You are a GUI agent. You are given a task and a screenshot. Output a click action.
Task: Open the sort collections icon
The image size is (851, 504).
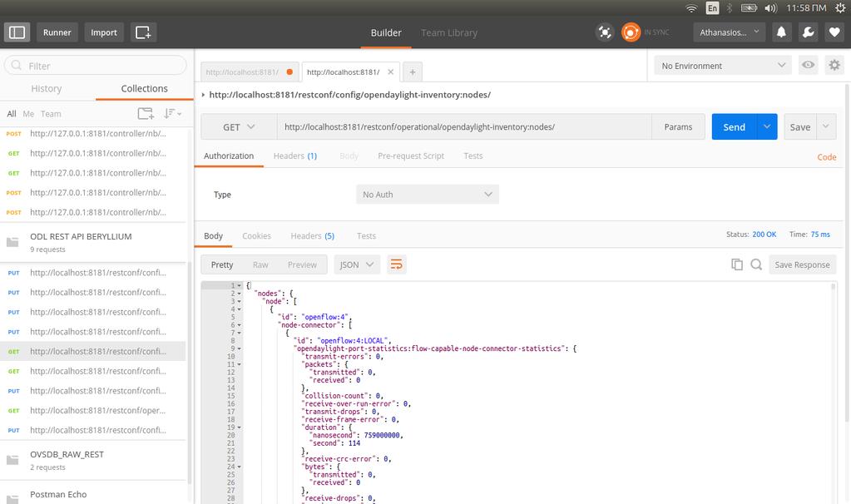(x=172, y=113)
